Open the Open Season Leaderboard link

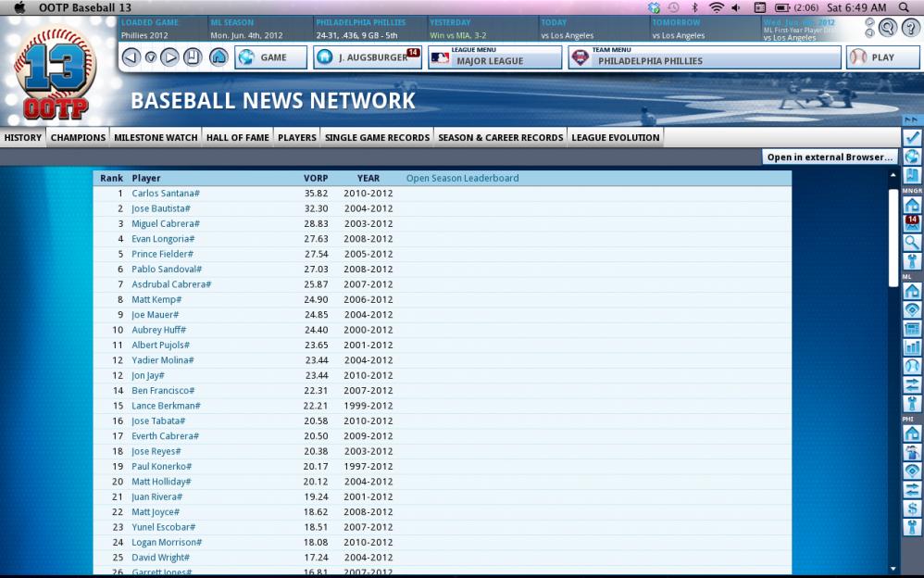tap(462, 179)
